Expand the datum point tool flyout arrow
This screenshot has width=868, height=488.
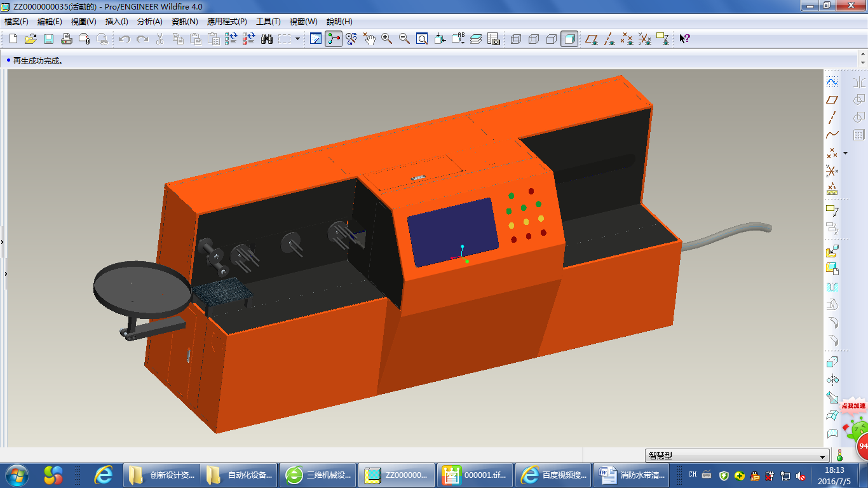(x=846, y=153)
